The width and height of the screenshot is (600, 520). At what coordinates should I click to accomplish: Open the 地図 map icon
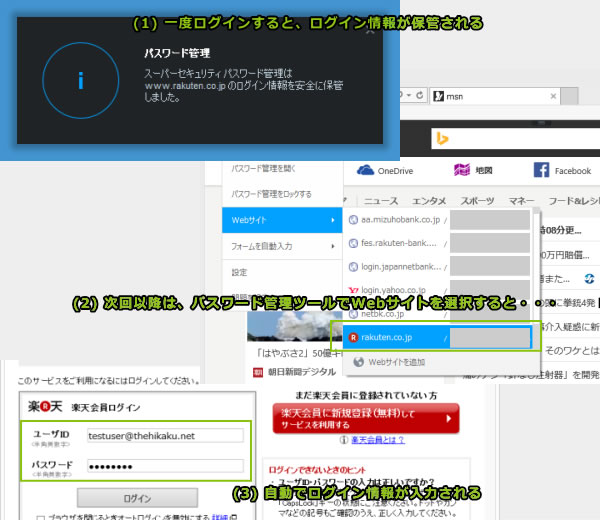click(462, 170)
